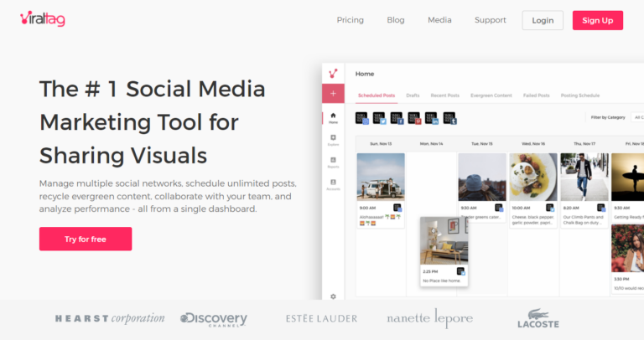Select the Facebook account avatar

point(397,118)
